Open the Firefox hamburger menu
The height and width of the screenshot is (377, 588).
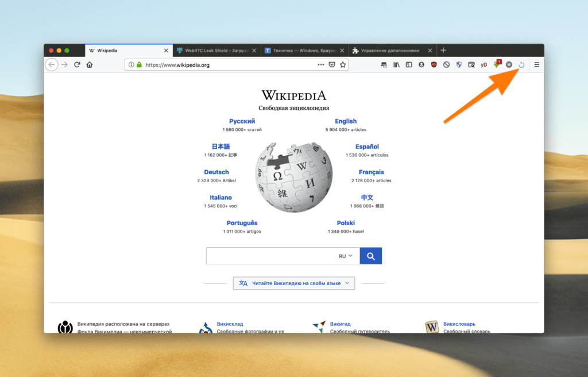pos(537,64)
